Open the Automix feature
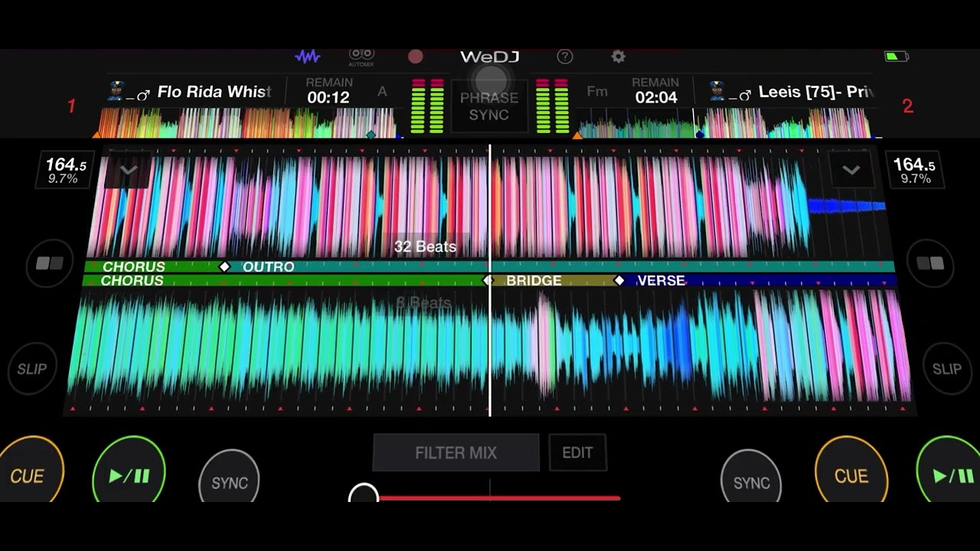The height and width of the screenshot is (551, 980). coord(361,57)
